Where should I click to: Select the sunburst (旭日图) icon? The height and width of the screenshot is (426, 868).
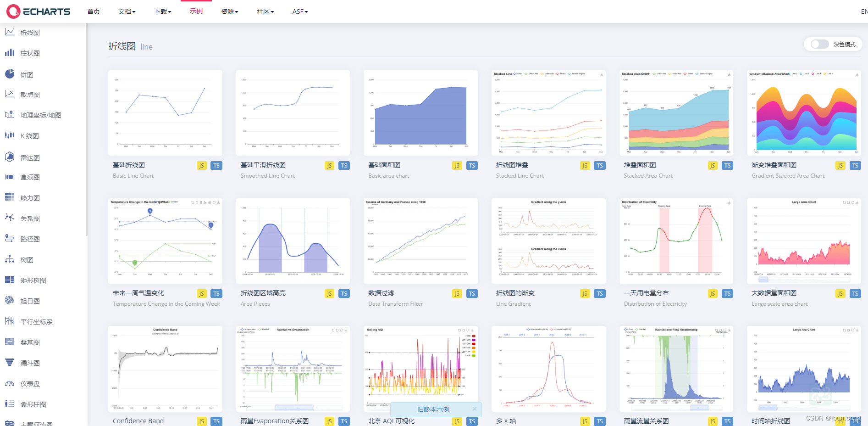9,301
